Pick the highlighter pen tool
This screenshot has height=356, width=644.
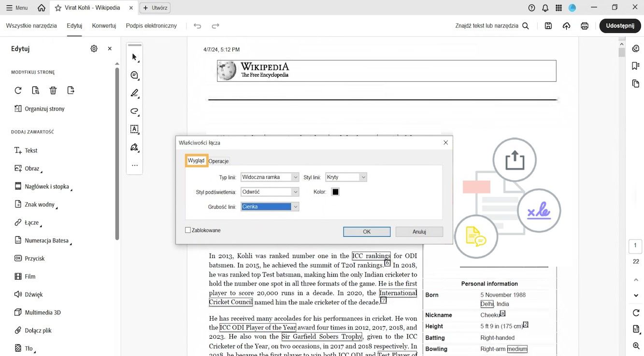(x=135, y=93)
